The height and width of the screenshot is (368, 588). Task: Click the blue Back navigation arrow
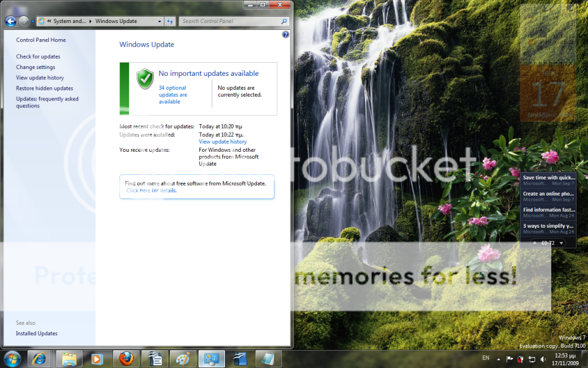(10, 21)
